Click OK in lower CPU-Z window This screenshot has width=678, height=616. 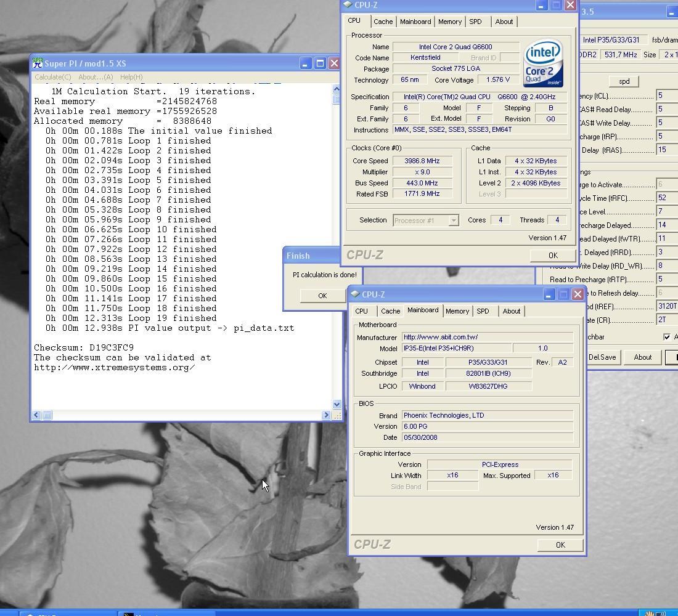pyautogui.click(x=560, y=545)
